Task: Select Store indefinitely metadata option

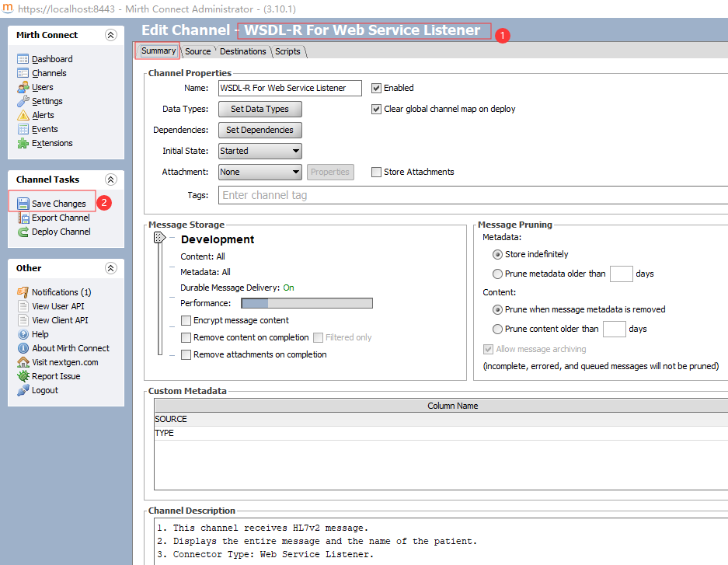Action: click(497, 254)
